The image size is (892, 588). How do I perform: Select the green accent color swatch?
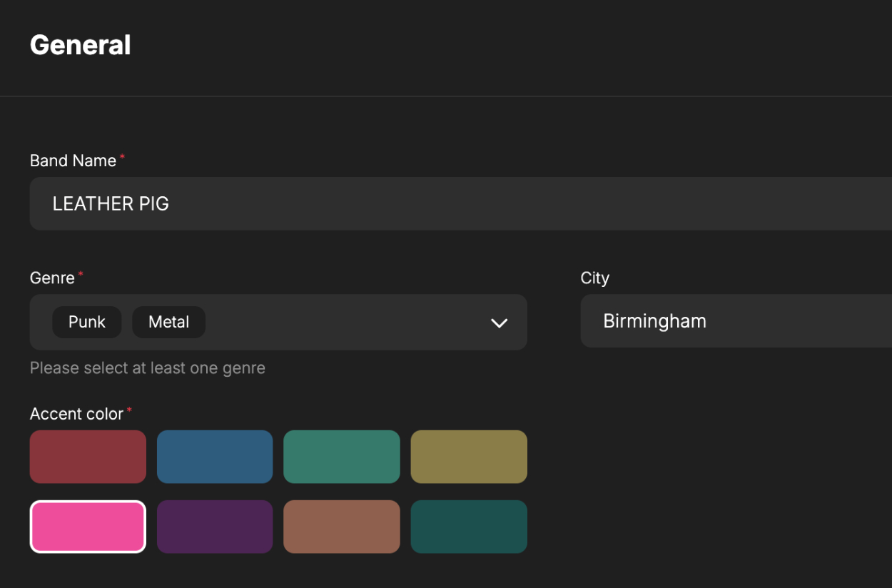pos(342,457)
